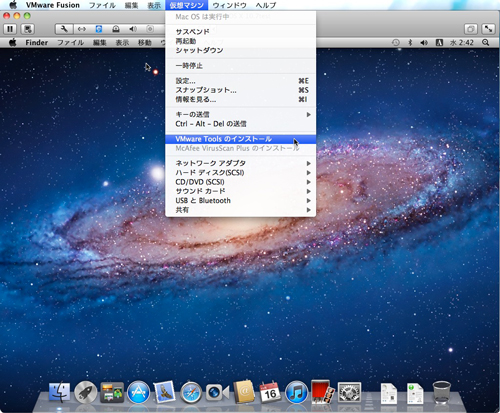The width and height of the screenshot is (500, 413).
Task: Open Launchpad rocket icon in the Dock
Action: (x=85, y=392)
